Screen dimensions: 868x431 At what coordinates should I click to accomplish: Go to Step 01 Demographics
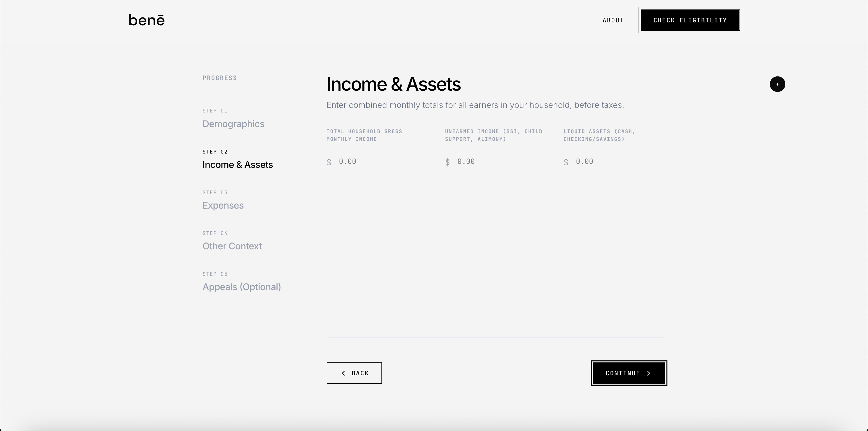[x=233, y=124]
